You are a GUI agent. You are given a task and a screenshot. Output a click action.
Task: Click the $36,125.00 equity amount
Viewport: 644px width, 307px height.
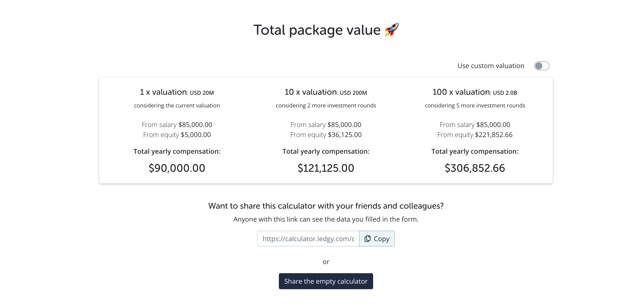344,135
